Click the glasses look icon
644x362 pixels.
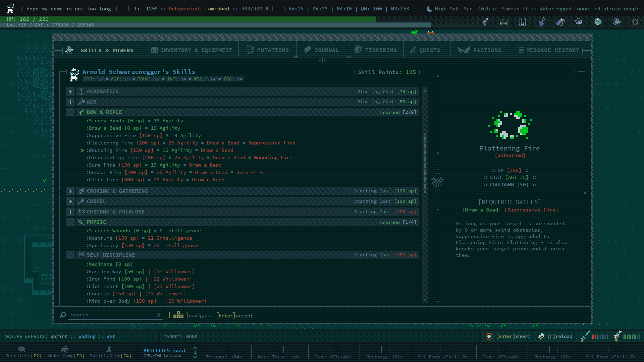504,22
